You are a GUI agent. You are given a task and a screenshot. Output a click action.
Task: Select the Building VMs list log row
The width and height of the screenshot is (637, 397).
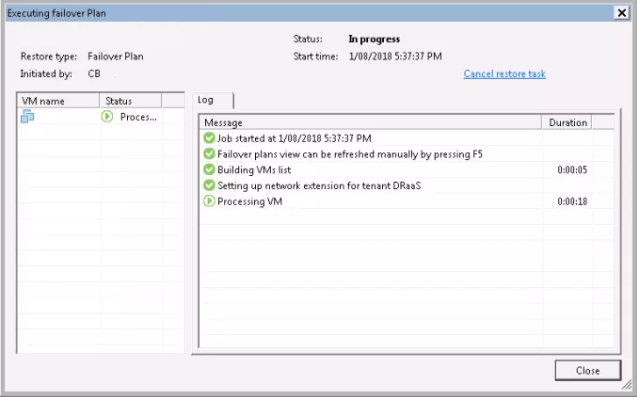click(407, 169)
